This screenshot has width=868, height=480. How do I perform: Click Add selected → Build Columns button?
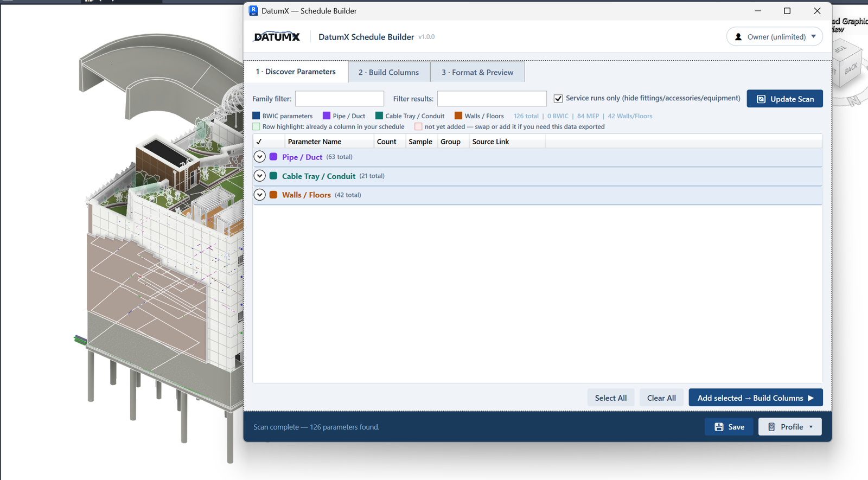tap(756, 398)
